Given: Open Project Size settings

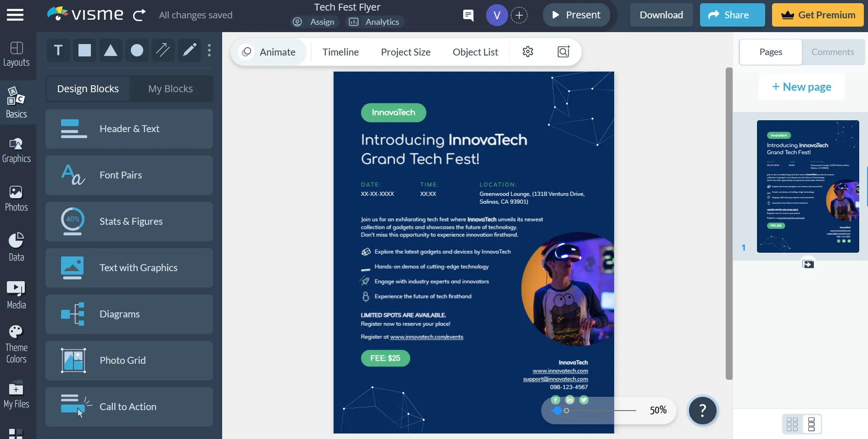Looking at the screenshot, I should 406,52.
